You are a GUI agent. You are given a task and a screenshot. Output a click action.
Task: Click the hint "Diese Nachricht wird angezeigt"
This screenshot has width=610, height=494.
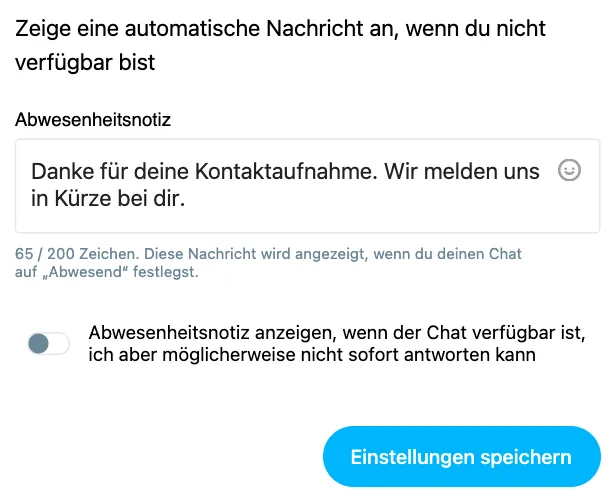[x=256, y=254]
